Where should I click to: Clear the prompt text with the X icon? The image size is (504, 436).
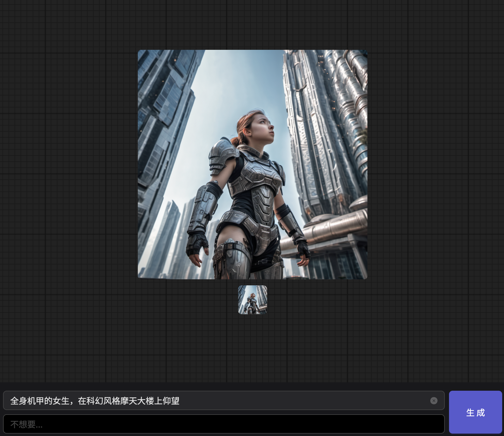click(434, 401)
